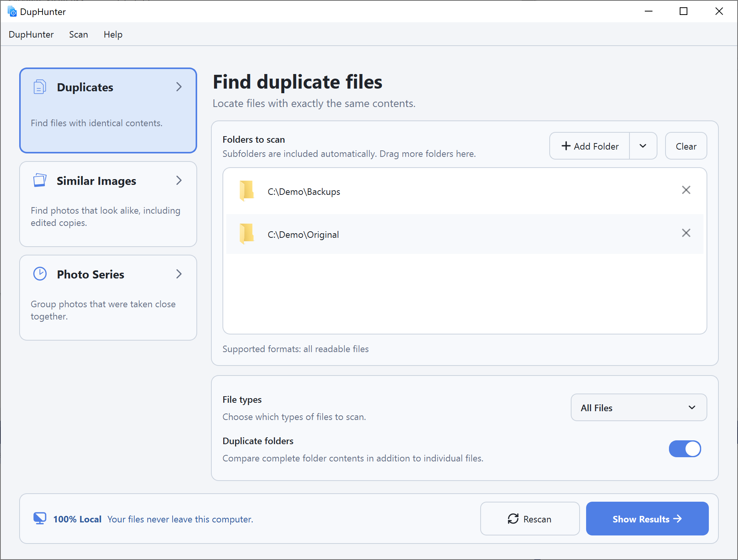Click the 100% Local monitor icon

40,519
